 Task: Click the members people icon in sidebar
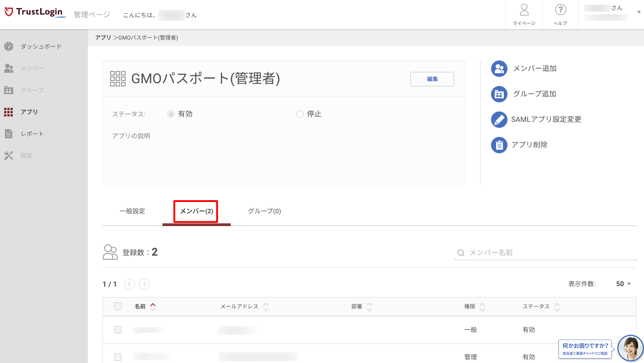9,68
